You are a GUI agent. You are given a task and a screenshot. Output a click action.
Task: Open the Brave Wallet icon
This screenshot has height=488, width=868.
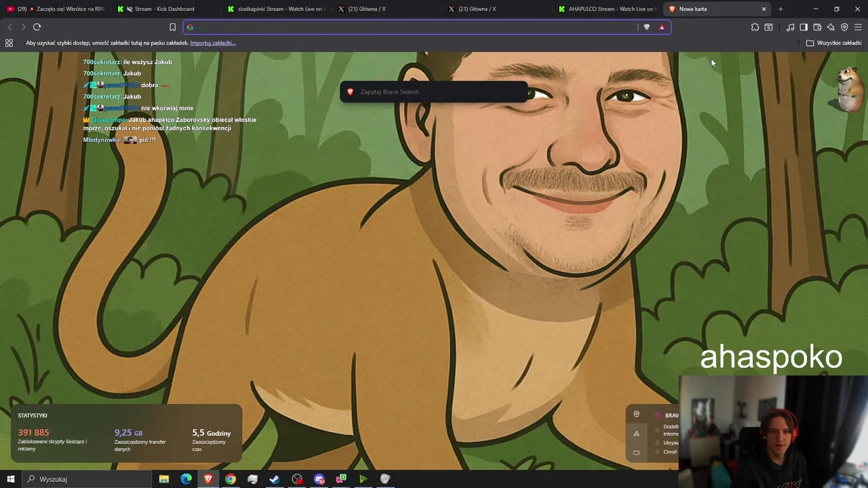point(817,27)
